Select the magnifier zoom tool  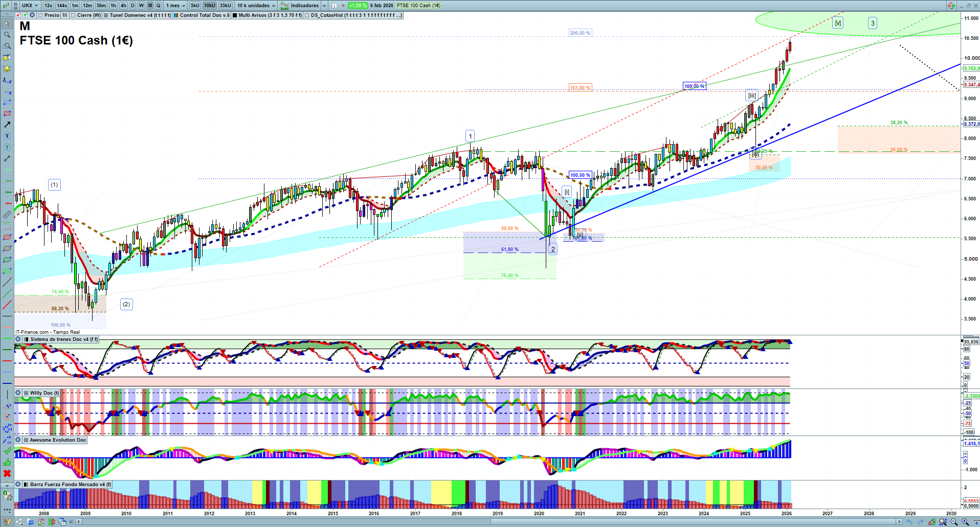7,35
